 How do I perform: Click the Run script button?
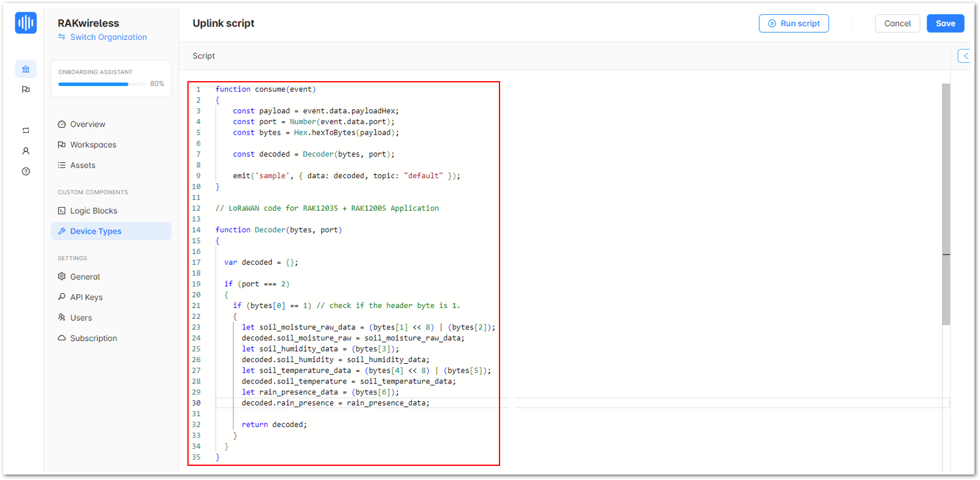794,23
